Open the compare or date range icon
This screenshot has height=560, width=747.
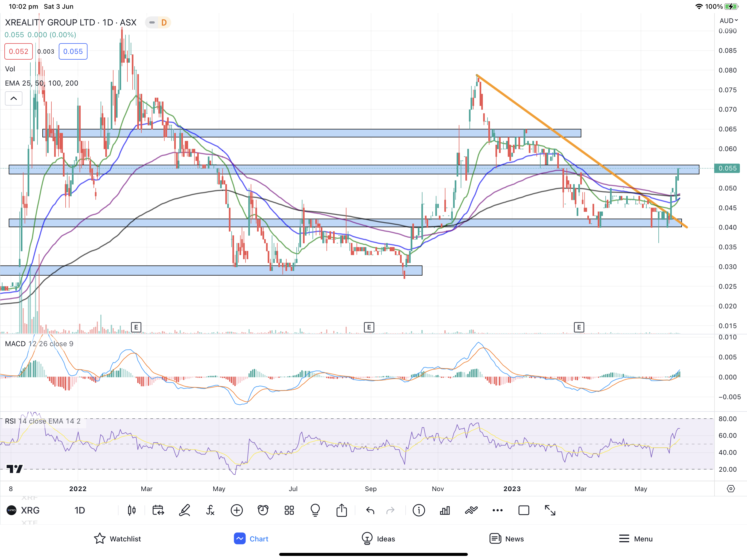click(x=158, y=510)
